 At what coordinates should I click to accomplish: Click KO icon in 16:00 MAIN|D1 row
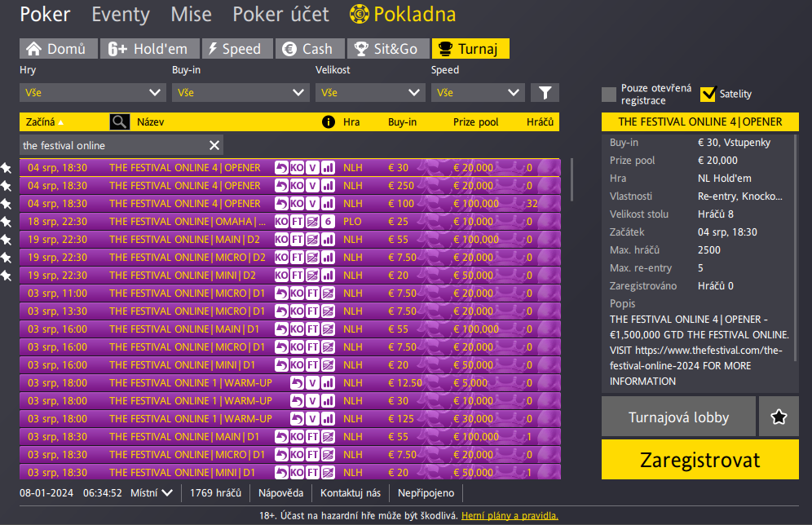[297, 329]
